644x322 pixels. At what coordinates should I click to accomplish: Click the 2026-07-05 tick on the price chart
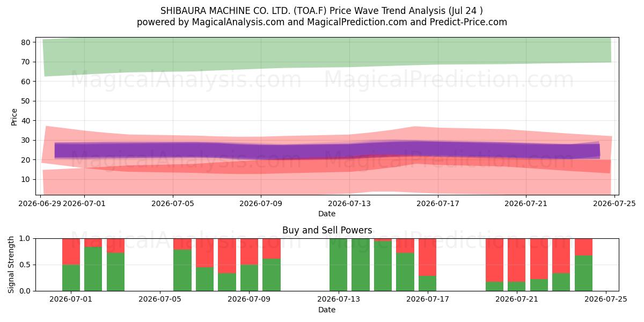pos(173,203)
